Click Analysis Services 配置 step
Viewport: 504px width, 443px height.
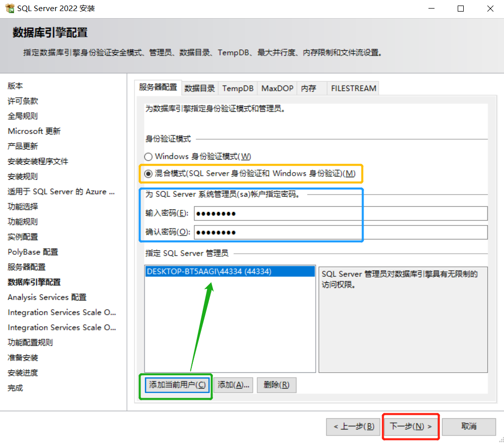47,298
